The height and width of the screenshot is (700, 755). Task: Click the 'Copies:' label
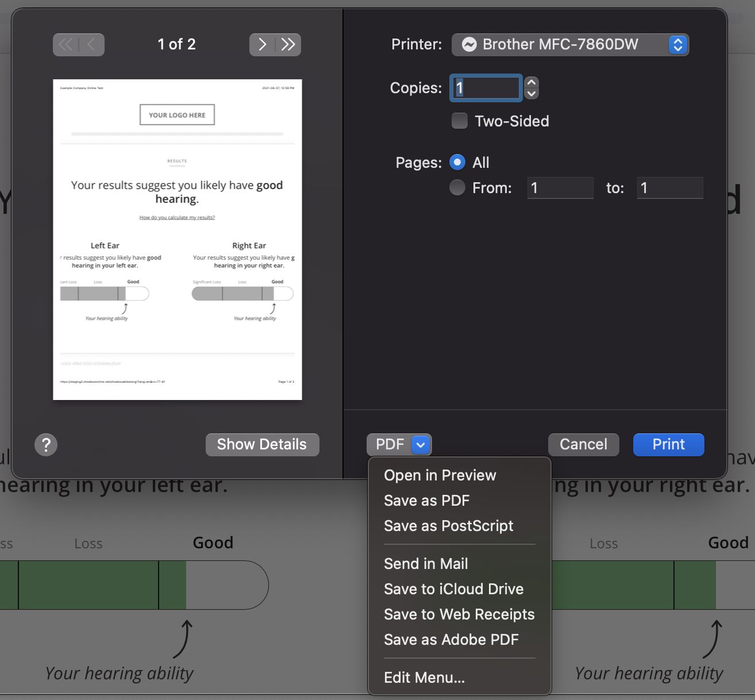pyautogui.click(x=416, y=88)
